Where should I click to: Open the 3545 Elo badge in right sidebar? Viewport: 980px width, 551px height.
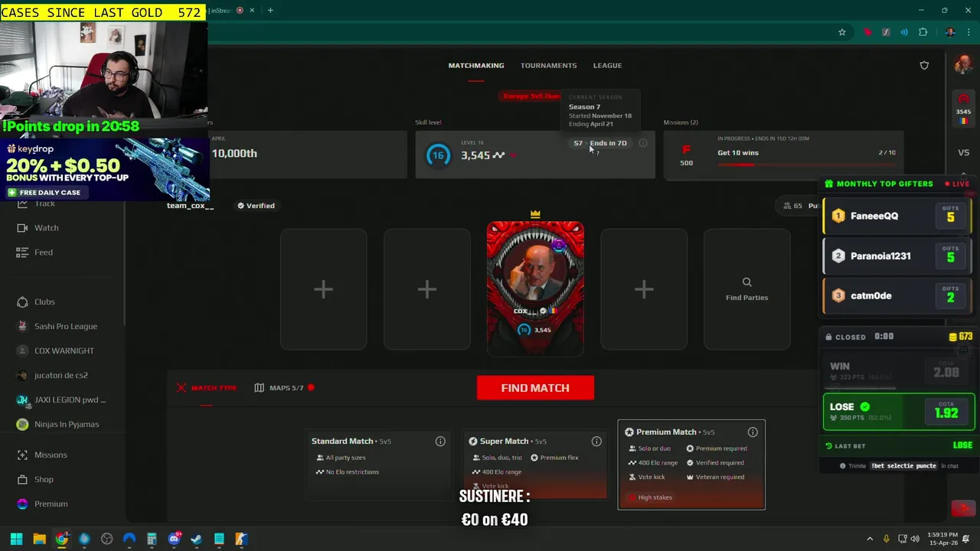pyautogui.click(x=963, y=109)
